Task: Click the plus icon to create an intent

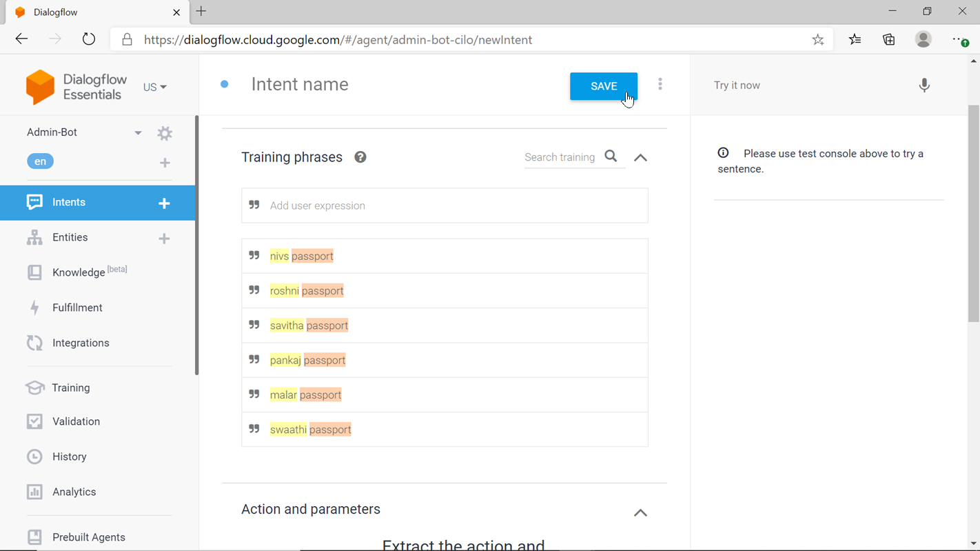Action: pos(164,203)
